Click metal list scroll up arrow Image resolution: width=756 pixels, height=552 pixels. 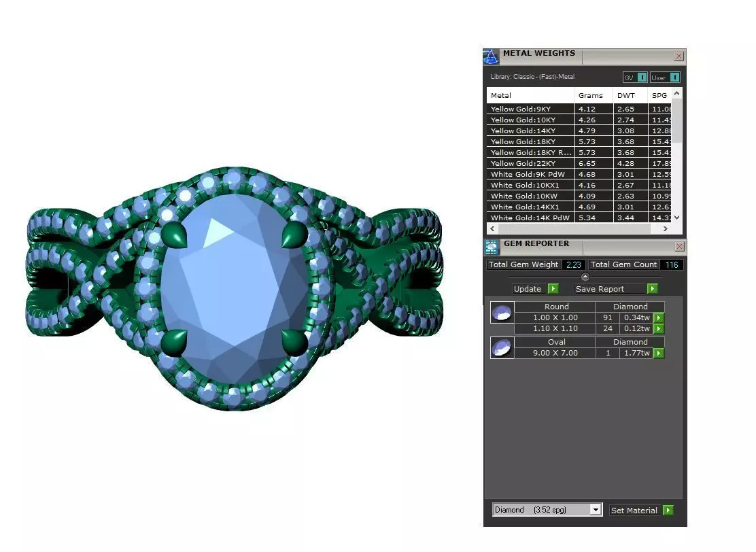[x=677, y=94]
